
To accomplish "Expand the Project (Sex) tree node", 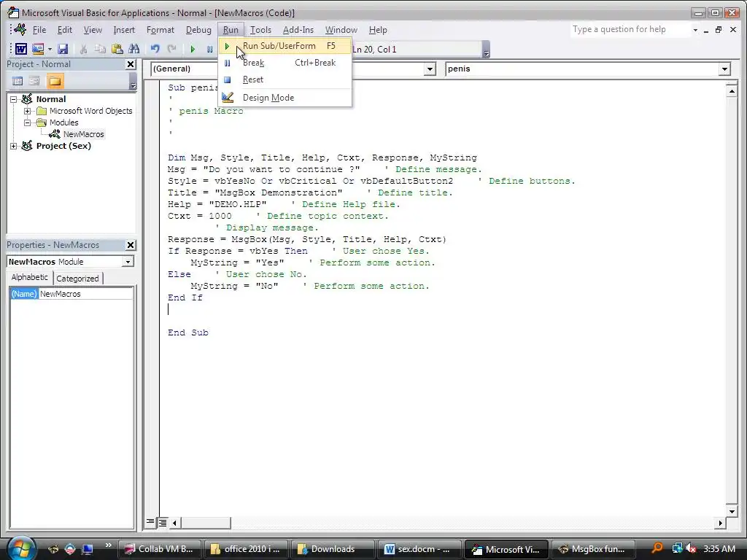I will tap(14, 146).
